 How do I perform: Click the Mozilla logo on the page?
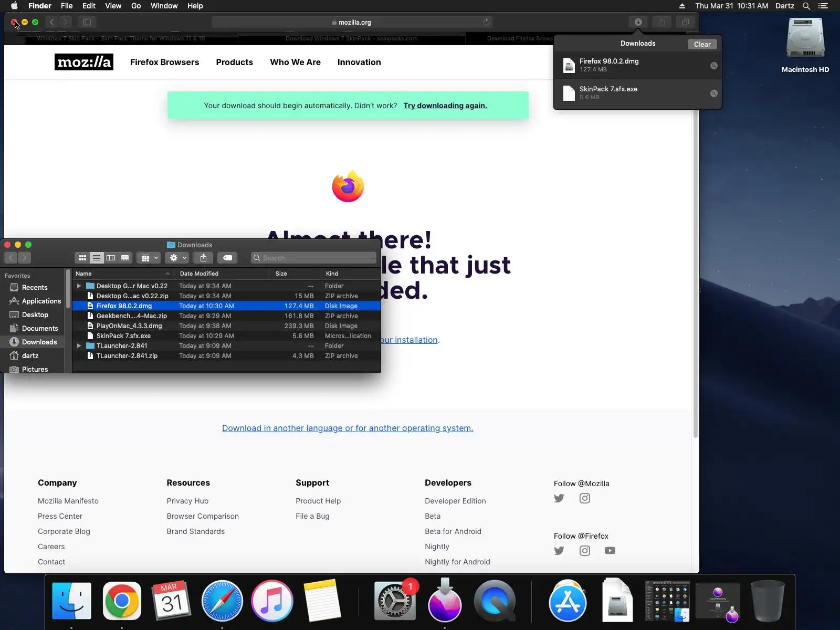84,62
